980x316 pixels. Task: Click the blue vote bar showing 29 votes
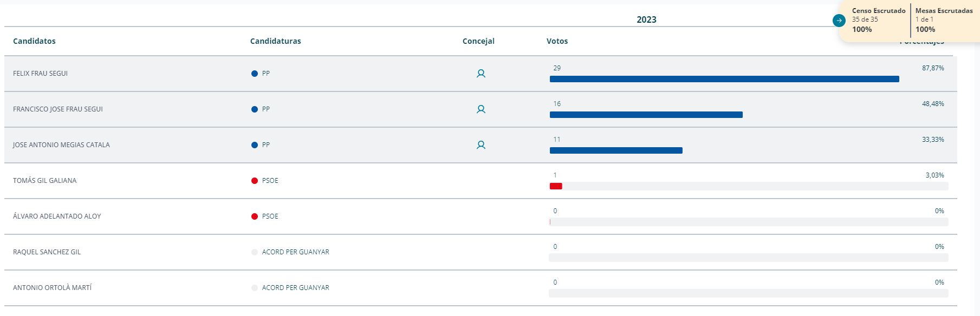[x=724, y=79]
